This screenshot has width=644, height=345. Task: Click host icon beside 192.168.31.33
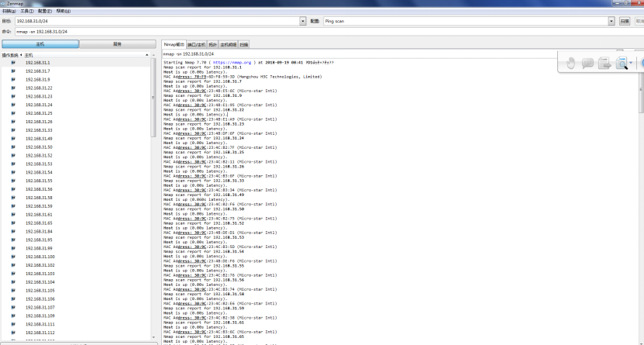click(x=13, y=130)
